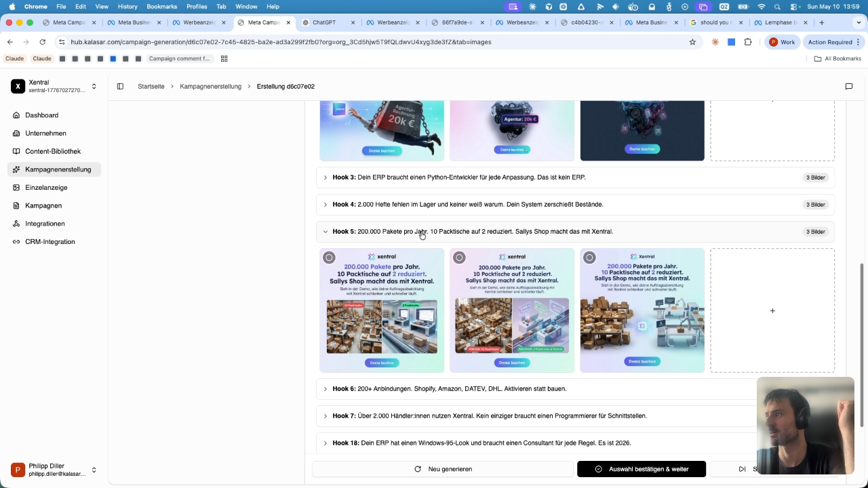The image size is (868, 488).
Task: Click the browser back arrow
Action: coord(10,42)
